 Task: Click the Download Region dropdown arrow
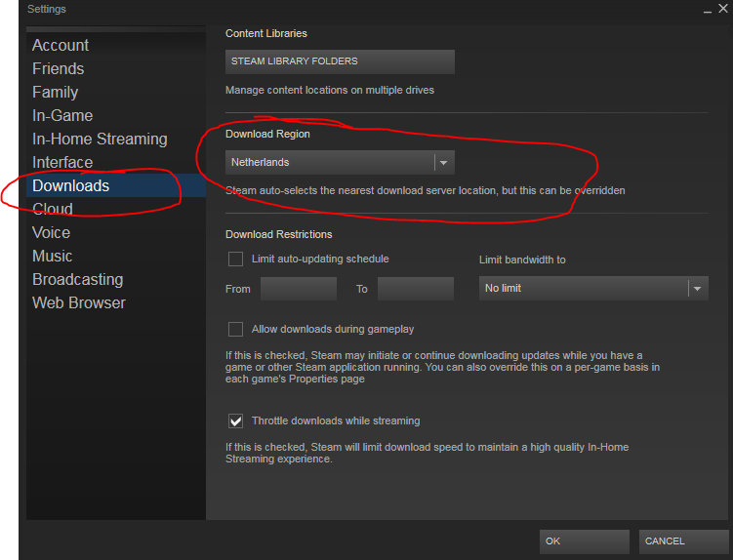point(444,163)
